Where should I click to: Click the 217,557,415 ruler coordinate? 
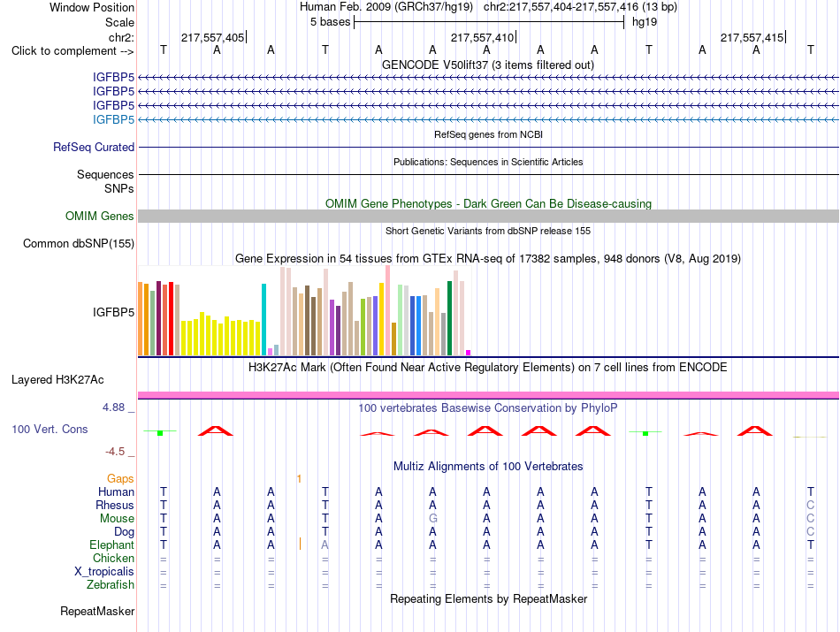[752, 37]
